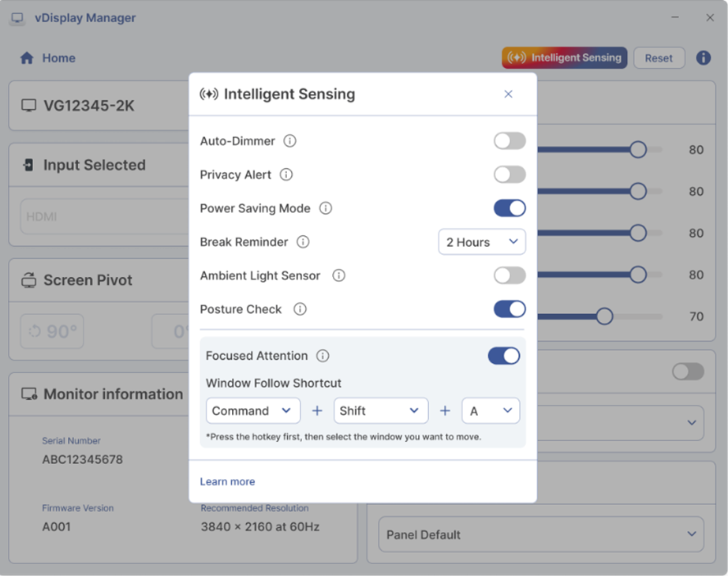This screenshot has width=728, height=576.
Task: Open the Break Reminder 2 Hours dropdown
Action: click(482, 241)
